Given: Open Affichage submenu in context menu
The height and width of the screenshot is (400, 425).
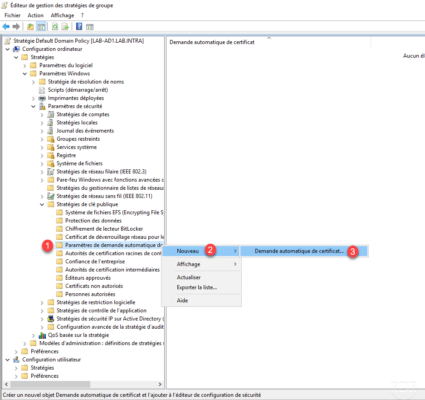Looking at the screenshot, I should 201,264.
